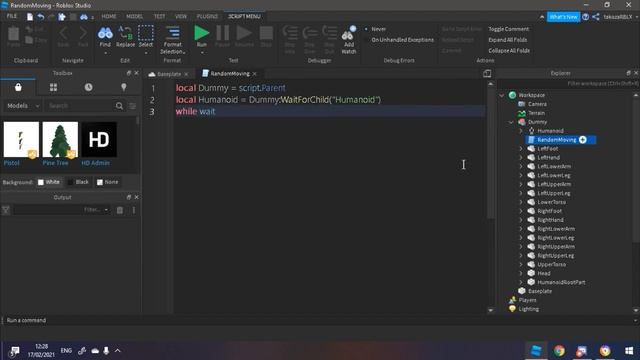Click the share icon near username
The image size is (640, 360).
click(x=596, y=17)
